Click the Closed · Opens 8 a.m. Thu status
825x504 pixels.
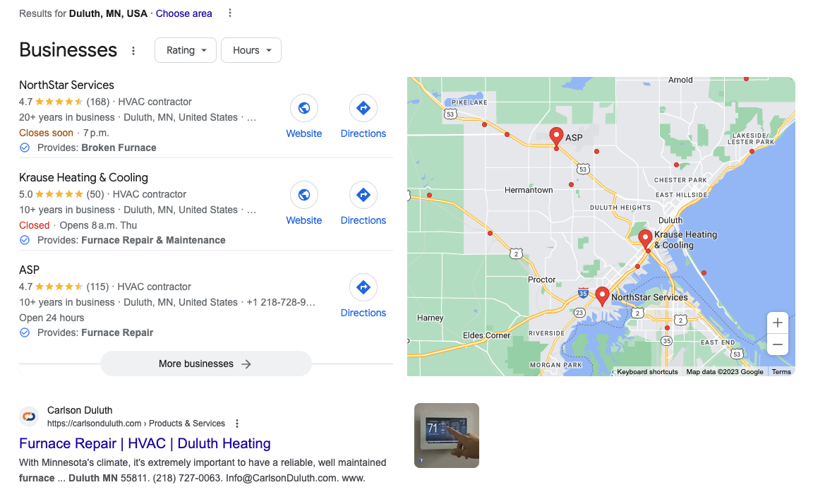[x=78, y=226]
